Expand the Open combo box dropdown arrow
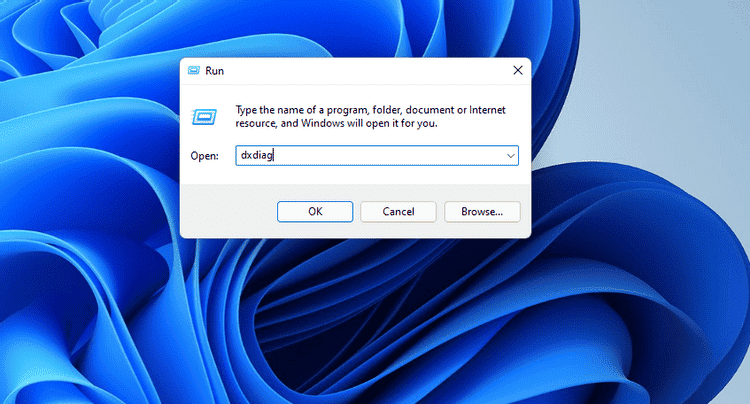750x404 pixels. pyautogui.click(x=510, y=156)
